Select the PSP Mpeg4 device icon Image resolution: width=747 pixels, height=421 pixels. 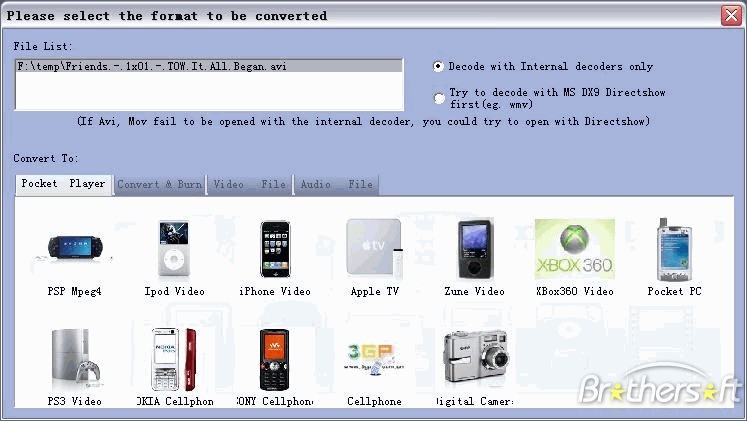click(75, 248)
